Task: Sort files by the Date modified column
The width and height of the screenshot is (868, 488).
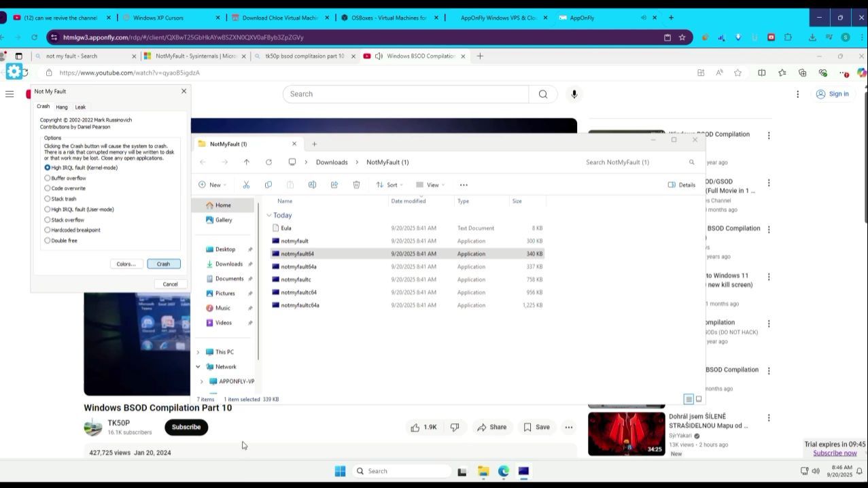Action: tap(409, 201)
